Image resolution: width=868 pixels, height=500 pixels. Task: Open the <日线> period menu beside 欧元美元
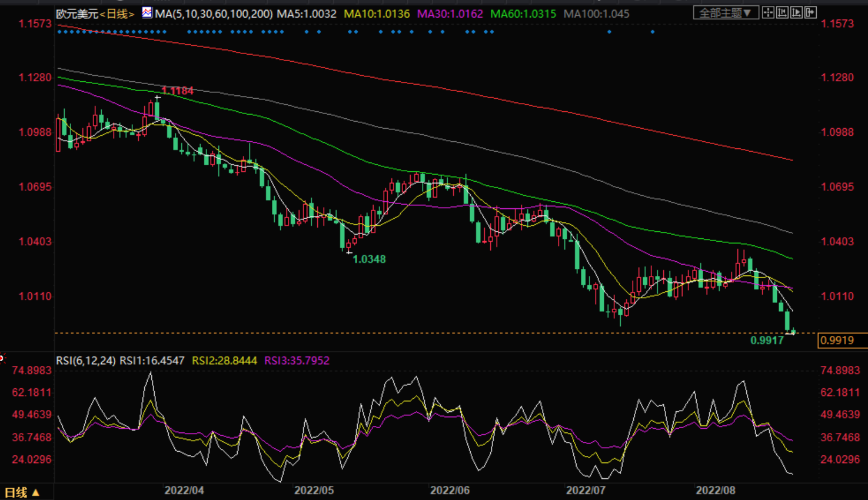(117, 14)
